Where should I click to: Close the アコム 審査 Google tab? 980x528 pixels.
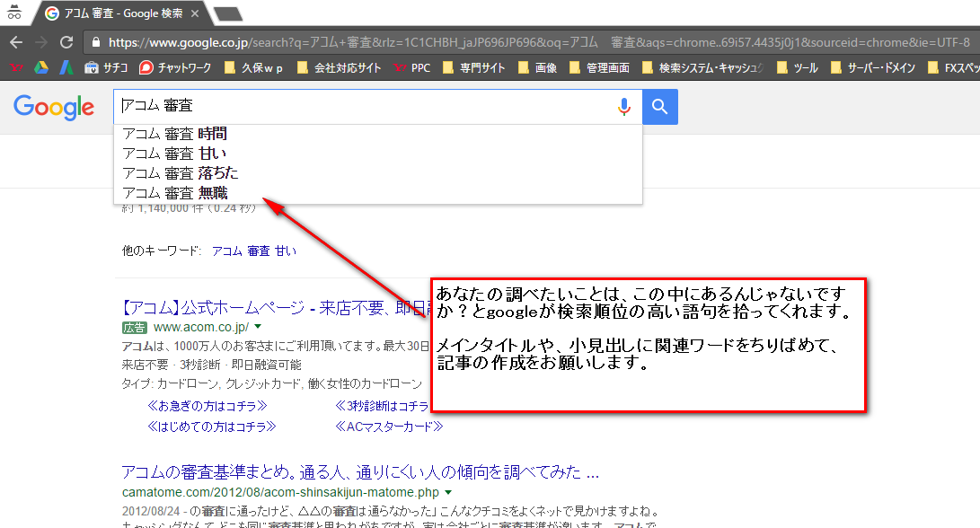tap(195, 13)
